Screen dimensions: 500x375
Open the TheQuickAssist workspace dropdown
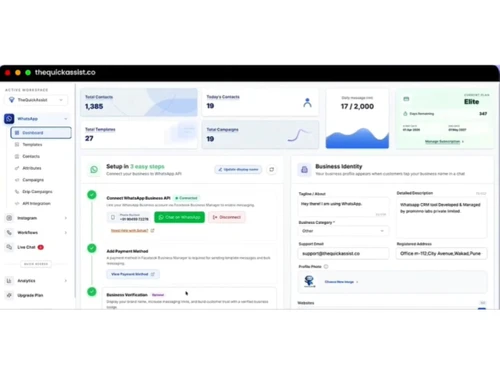[36, 100]
